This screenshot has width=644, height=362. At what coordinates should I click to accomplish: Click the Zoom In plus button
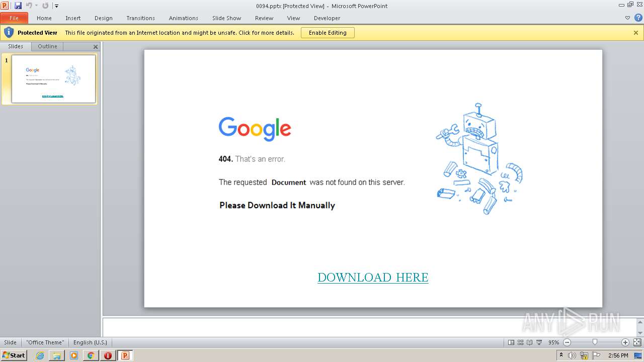click(625, 342)
